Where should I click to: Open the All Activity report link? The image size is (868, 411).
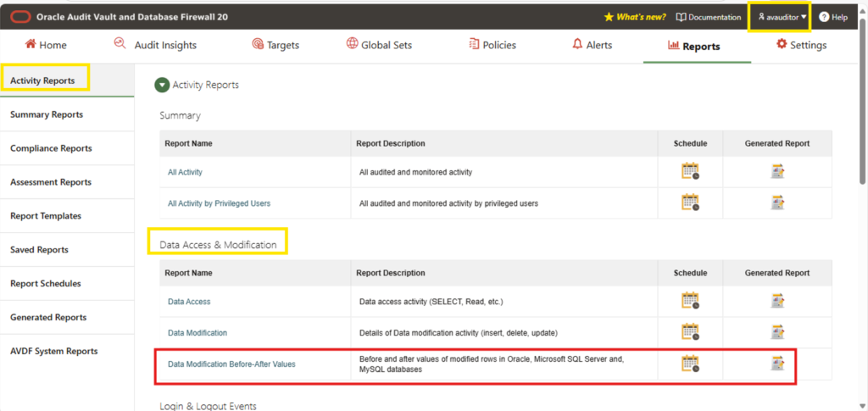coord(185,172)
